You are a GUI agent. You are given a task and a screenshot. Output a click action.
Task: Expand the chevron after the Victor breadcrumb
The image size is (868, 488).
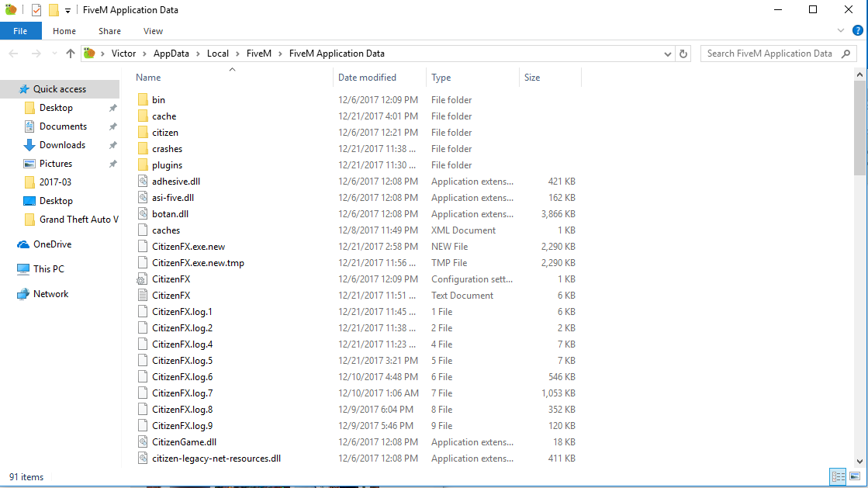tap(144, 54)
